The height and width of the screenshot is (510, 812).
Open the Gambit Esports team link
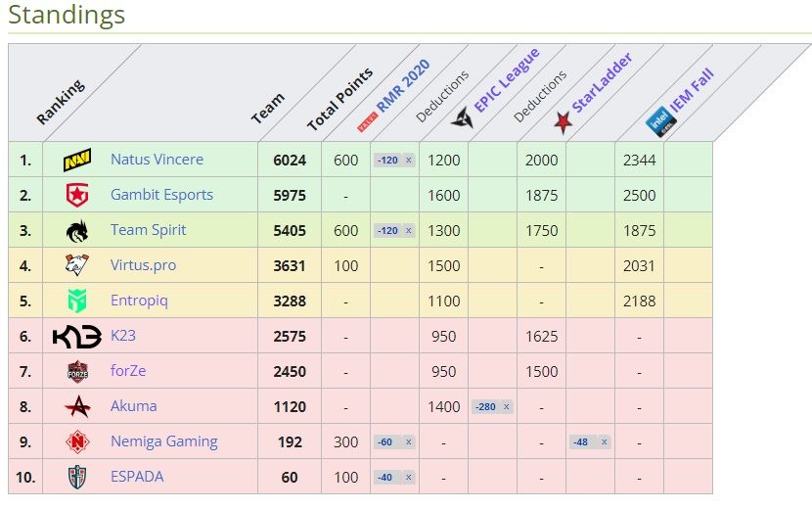tap(161, 195)
